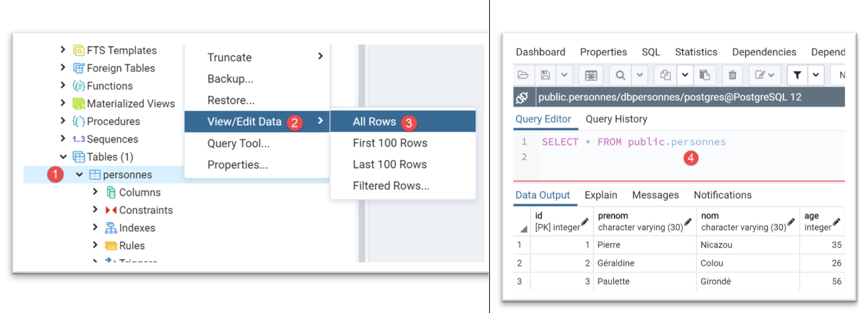The image size is (868, 313).
Task: Select All Rows in the submenu
Action: tap(374, 122)
